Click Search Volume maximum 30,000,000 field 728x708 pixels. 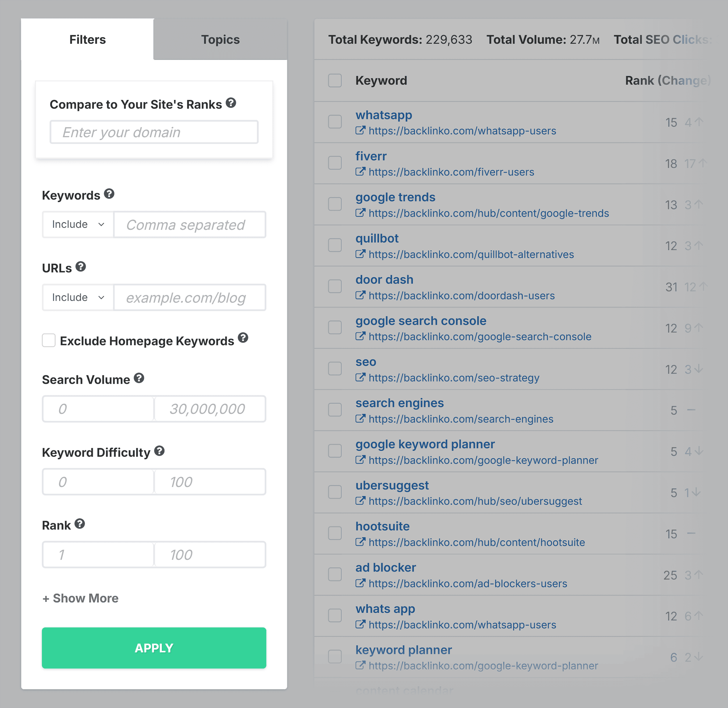(210, 409)
